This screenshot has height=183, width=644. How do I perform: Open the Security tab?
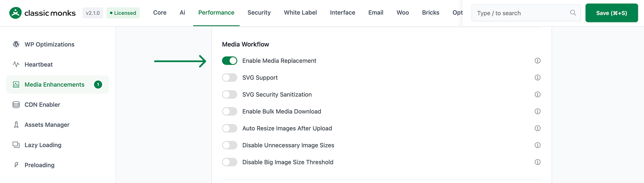click(x=259, y=13)
